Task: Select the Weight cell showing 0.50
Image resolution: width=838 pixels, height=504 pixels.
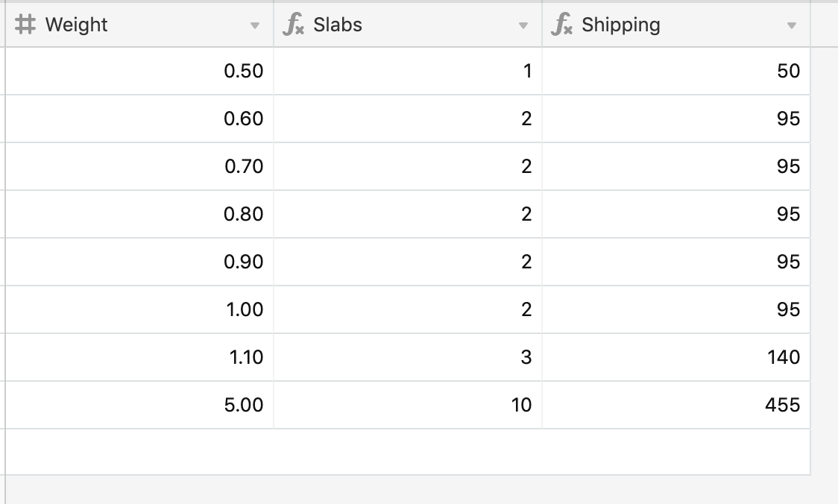Action: pyautogui.click(x=139, y=71)
